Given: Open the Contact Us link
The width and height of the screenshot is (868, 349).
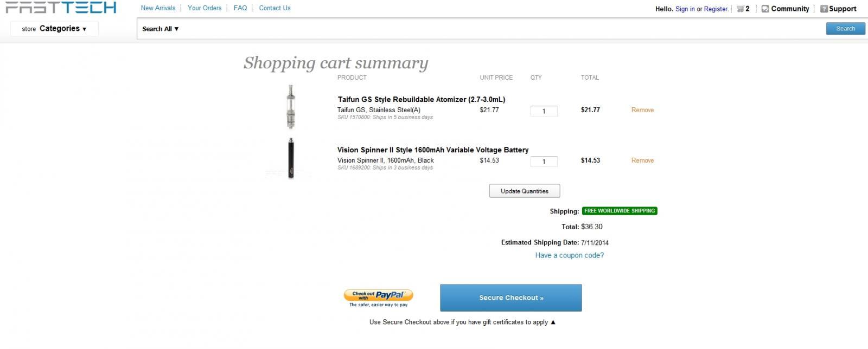Looking at the screenshot, I should pyautogui.click(x=275, y=8).
